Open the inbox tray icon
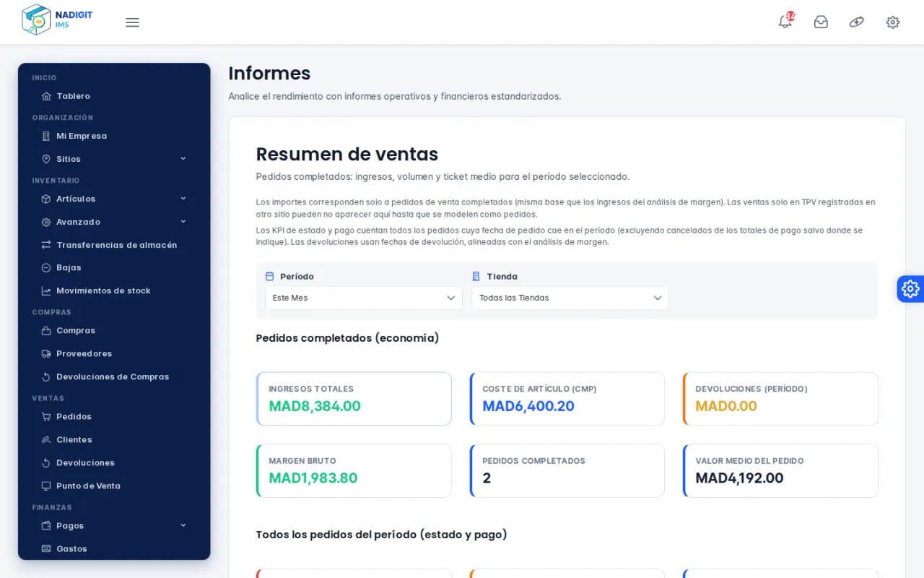The image size is (924, 578). (x=821, y=22)
